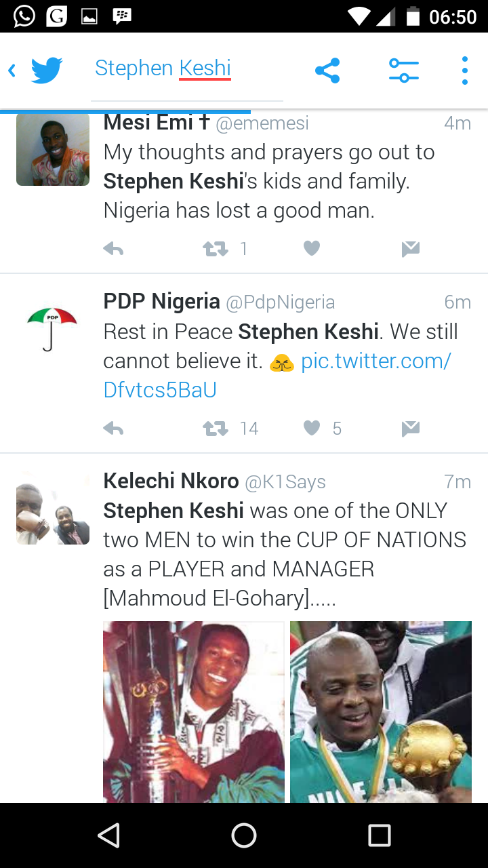Screen dimensions: 488x868
Task: Reply to PDP Nigeria's tweet
Action: [113, 429]
